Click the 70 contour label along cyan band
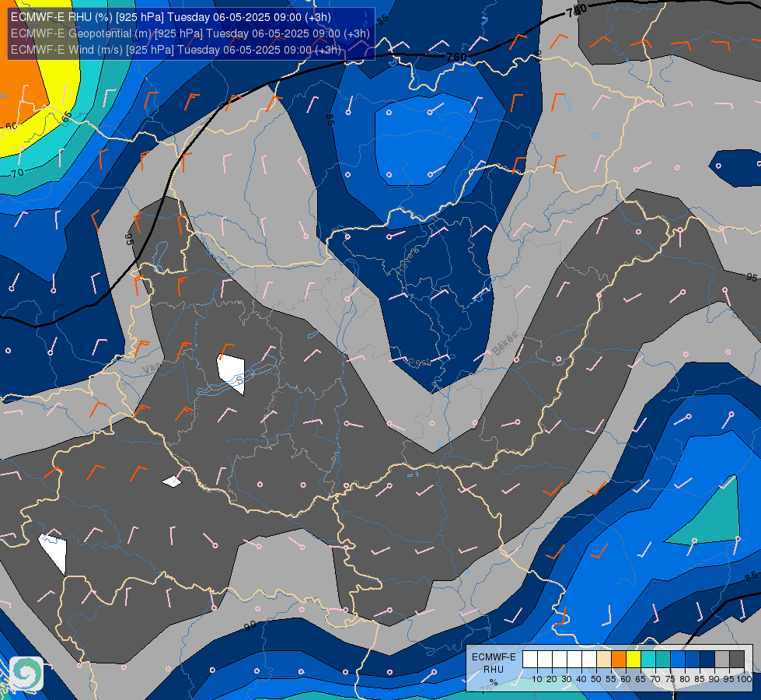 17,173
